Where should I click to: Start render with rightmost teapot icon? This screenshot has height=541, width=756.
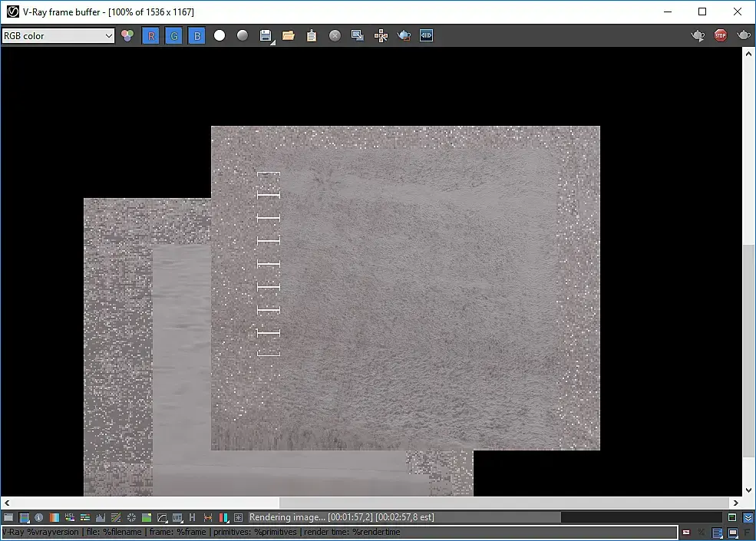click(x=743, y=35)
